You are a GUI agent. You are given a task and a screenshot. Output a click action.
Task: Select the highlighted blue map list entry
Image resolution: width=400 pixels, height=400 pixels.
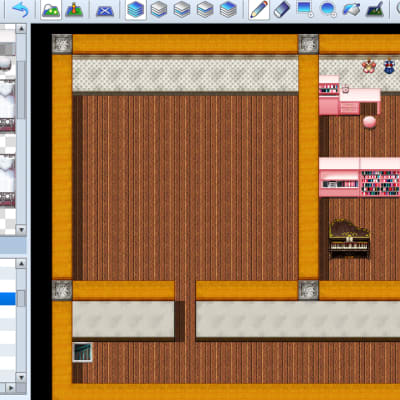(x=8, y=299)
